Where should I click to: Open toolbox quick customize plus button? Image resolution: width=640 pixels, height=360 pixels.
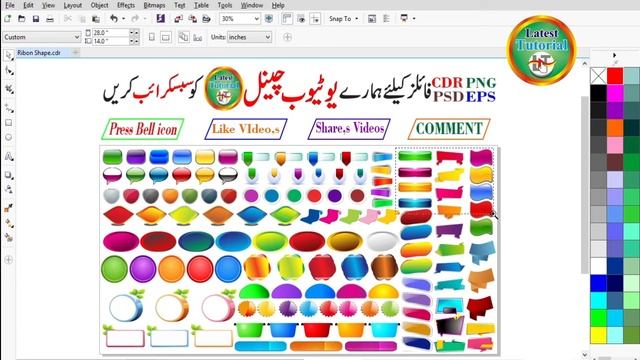click(9, 260)
